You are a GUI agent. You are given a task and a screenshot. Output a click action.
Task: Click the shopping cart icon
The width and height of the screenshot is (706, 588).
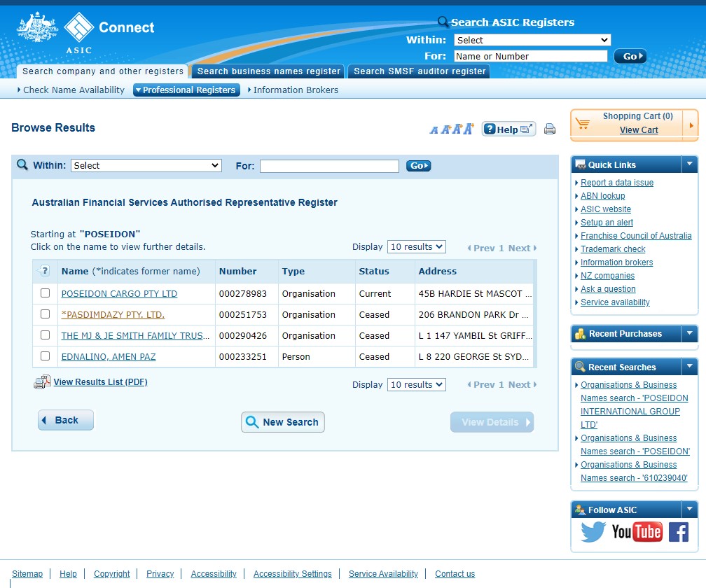tap(583, 123)
